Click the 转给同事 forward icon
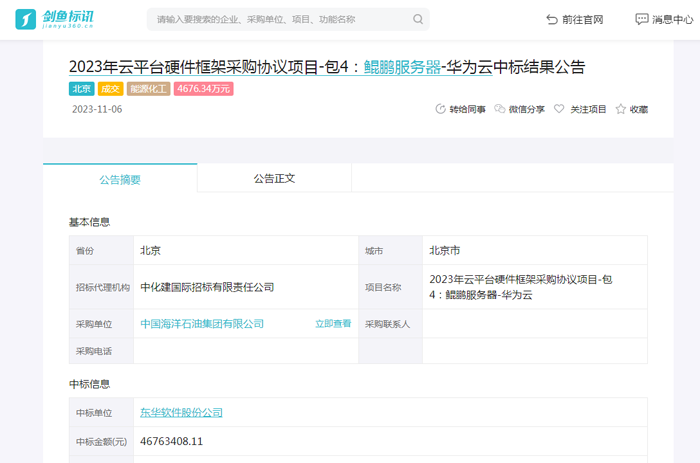The height and width of the screenshot is (463, 700). [440, 109]
